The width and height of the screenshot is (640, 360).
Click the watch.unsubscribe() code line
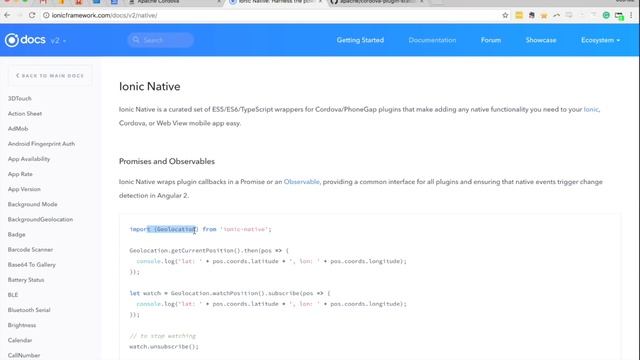164,347
